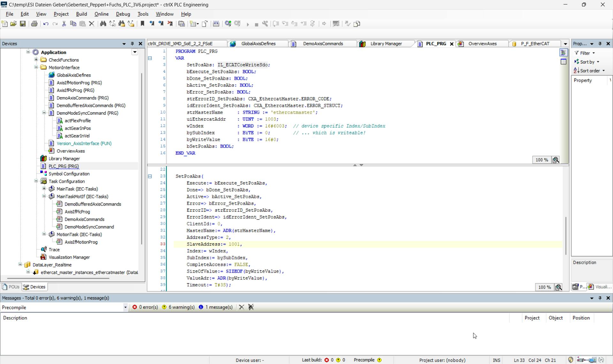This screenshot has width=613, height=364.
Task: Switch to the POUs view tab
Action: pos(11,287)
